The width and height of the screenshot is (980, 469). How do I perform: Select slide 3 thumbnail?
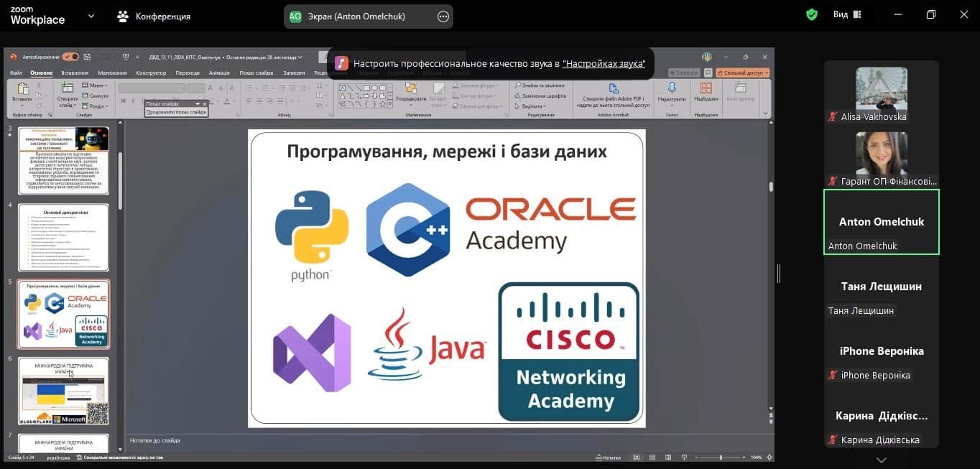point(63,160)
